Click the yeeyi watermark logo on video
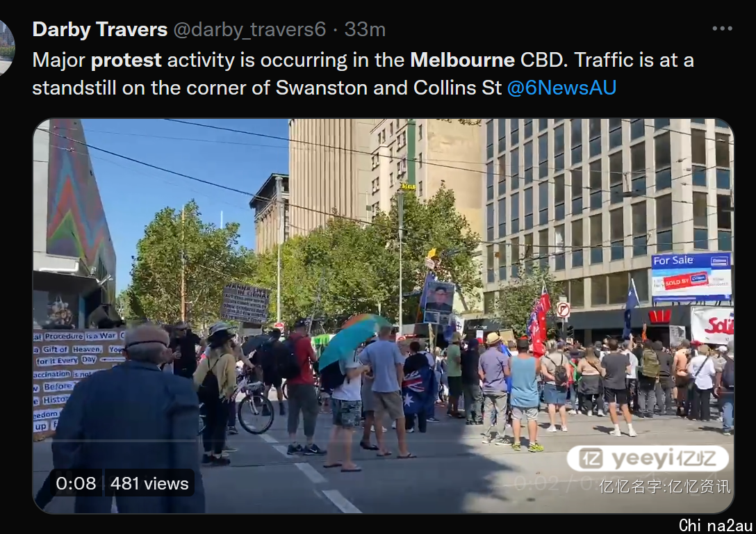 (x=648, y=458)
